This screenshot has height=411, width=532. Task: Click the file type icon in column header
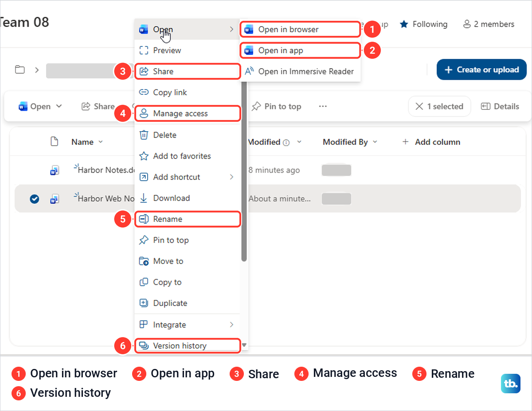tap(54, 142)
